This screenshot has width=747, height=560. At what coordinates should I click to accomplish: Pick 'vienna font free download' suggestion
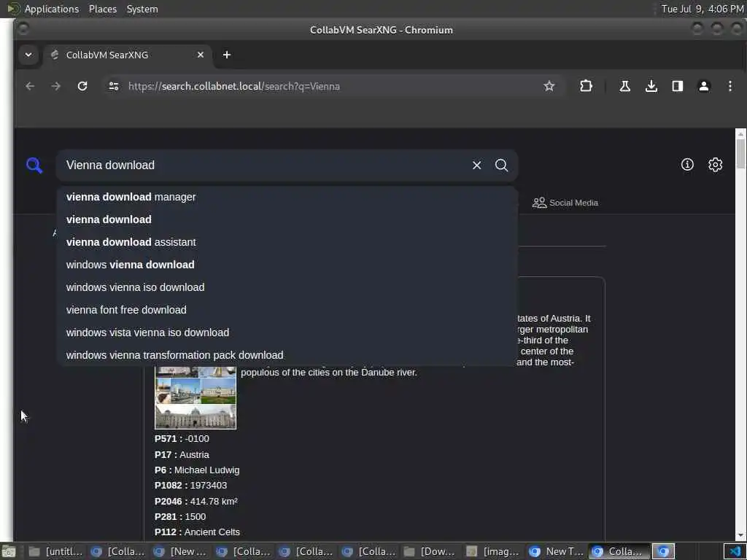pos(287,310)
